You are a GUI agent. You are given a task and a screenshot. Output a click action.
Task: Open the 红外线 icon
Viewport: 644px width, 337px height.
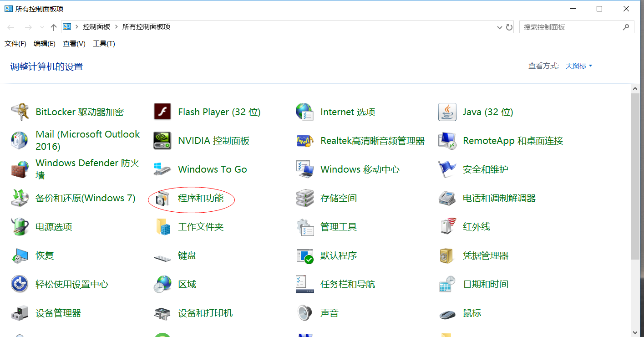tap(447, 227)
